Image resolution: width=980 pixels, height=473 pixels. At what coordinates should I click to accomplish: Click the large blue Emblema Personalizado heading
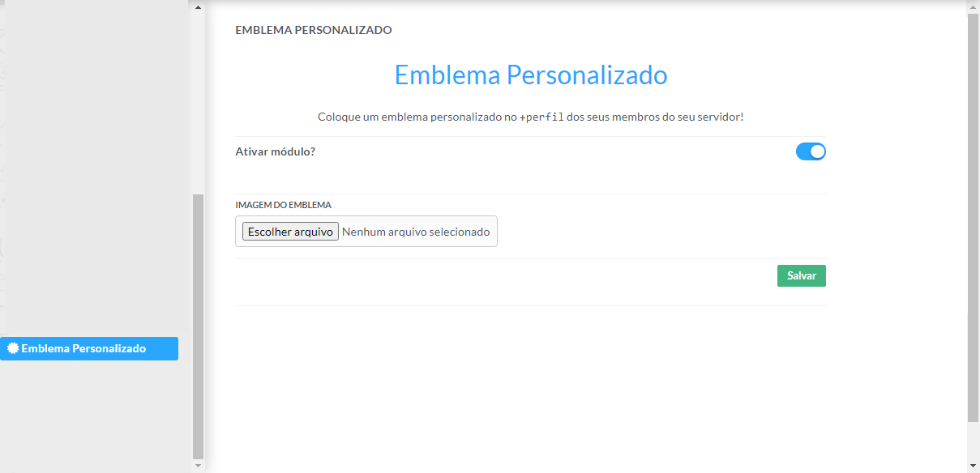[x=530, y=75]
